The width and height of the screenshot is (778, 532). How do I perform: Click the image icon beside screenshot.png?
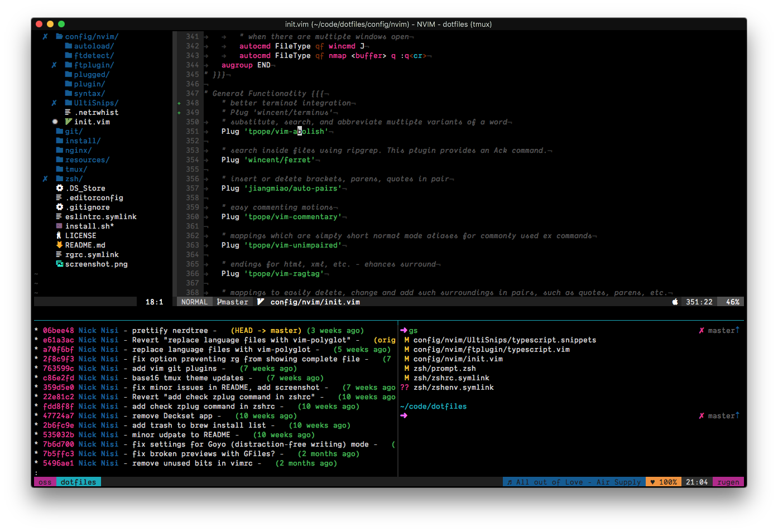coord(59,264)
